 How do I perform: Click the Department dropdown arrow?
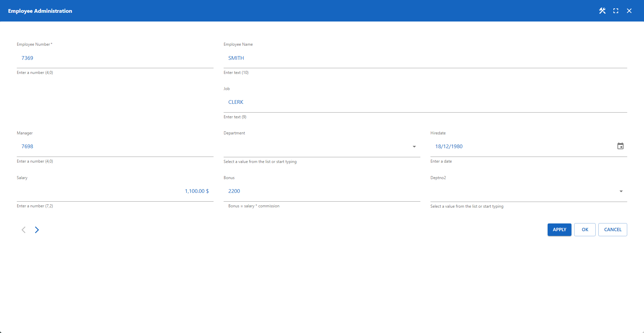click(414, 147)
